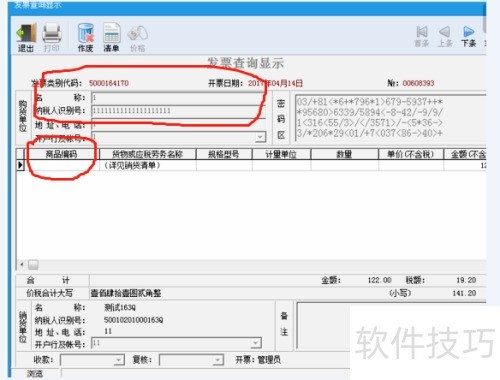Click the 开票 issuer value 管理员
The width and height of the screenshot is (500, 380).
(x=269, y=360)
